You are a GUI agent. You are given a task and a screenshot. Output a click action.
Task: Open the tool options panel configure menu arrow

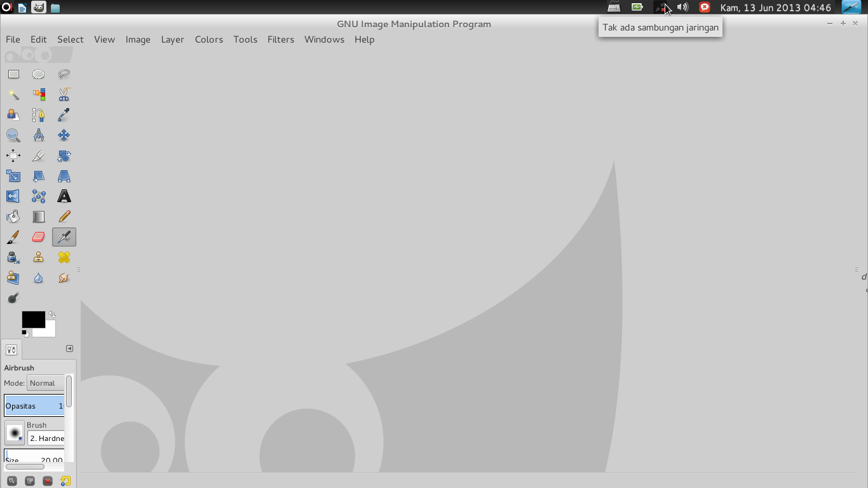pos(69,348)
